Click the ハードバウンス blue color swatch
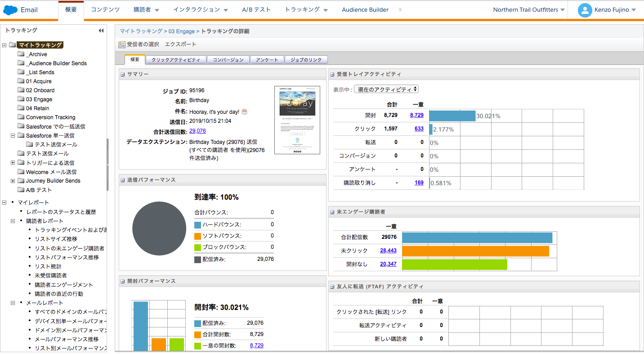 [197, 224]
